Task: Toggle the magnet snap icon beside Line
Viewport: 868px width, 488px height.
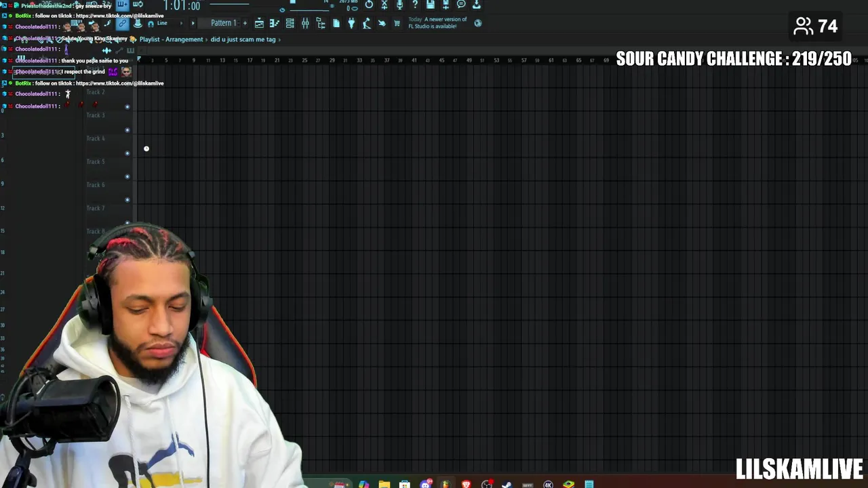Action: [151, 23]
